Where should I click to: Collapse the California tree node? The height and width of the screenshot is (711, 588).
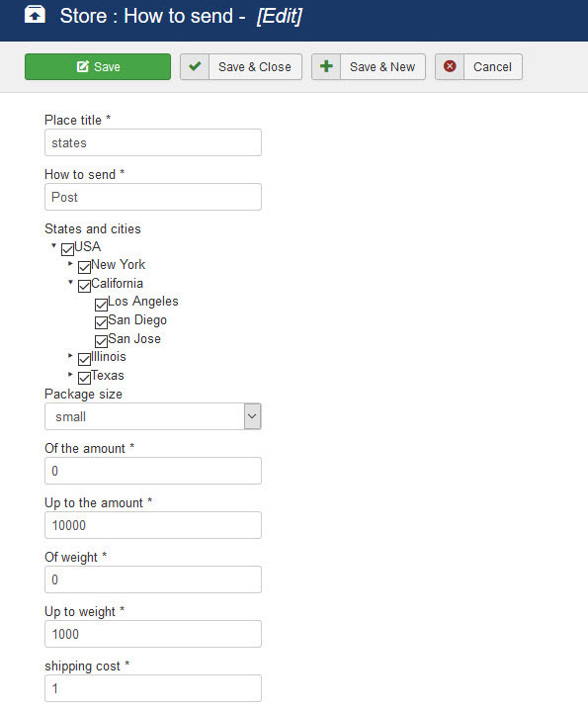[70, 282]
